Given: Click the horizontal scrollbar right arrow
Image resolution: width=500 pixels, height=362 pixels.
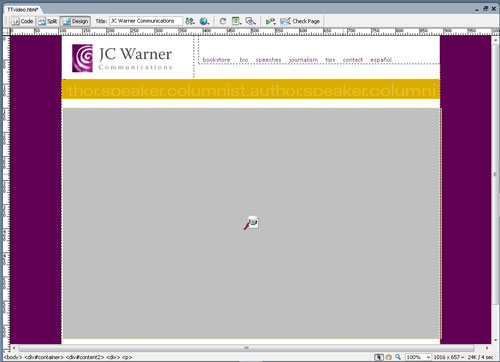Looking at the screenshot, I should 487,348.
